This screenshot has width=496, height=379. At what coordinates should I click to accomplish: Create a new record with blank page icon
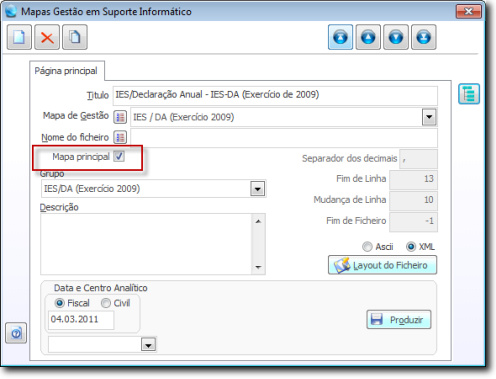[19, 37]
